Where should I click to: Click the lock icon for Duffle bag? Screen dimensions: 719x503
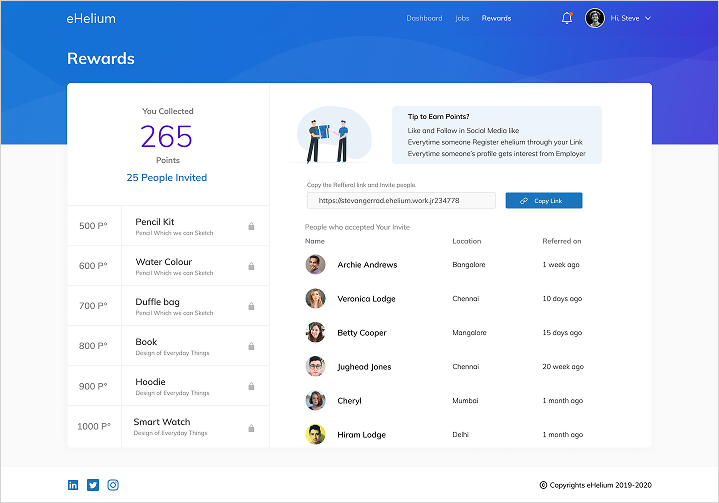[251, 306]
